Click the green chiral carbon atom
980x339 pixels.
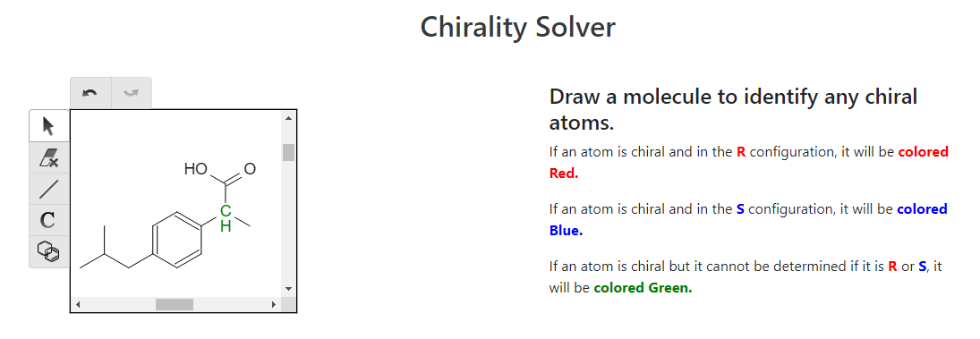tap(226, 212)
